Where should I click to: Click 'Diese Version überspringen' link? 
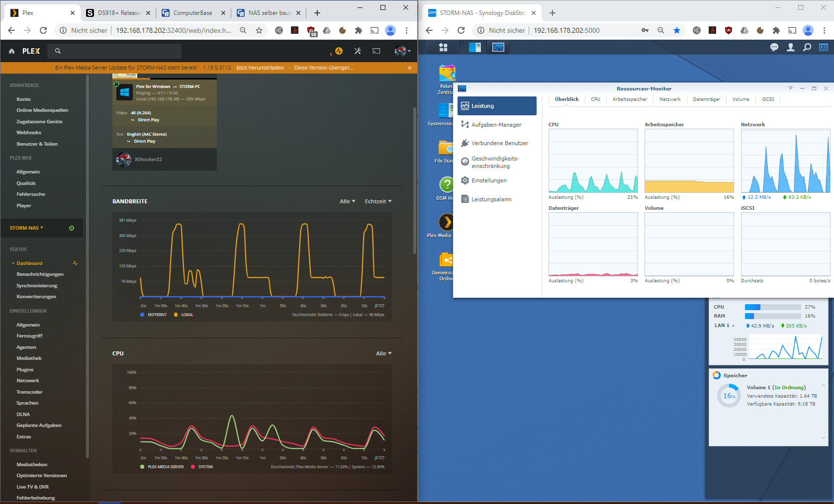coord(324,68)
